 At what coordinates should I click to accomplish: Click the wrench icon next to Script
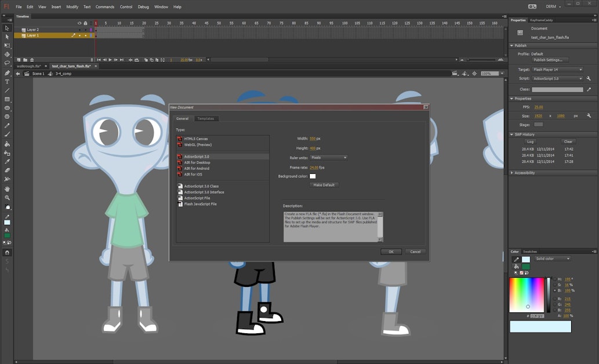point(589,78)
